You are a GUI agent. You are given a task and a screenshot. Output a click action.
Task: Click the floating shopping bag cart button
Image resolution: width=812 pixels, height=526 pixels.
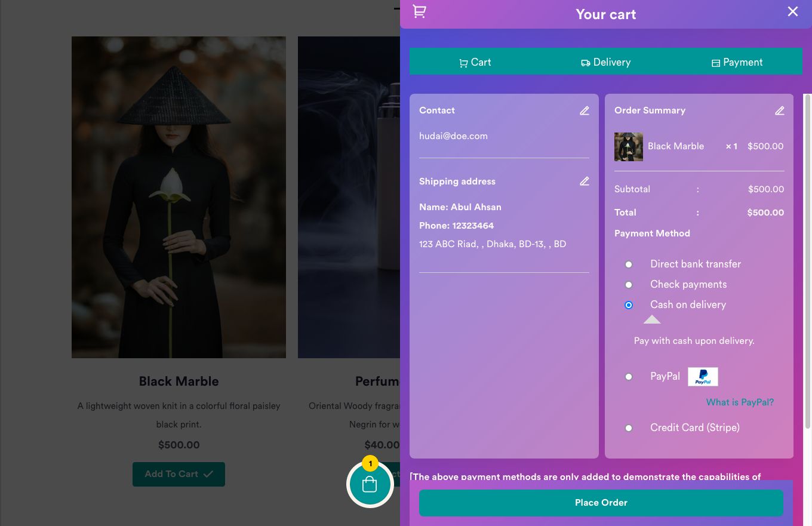370,484
